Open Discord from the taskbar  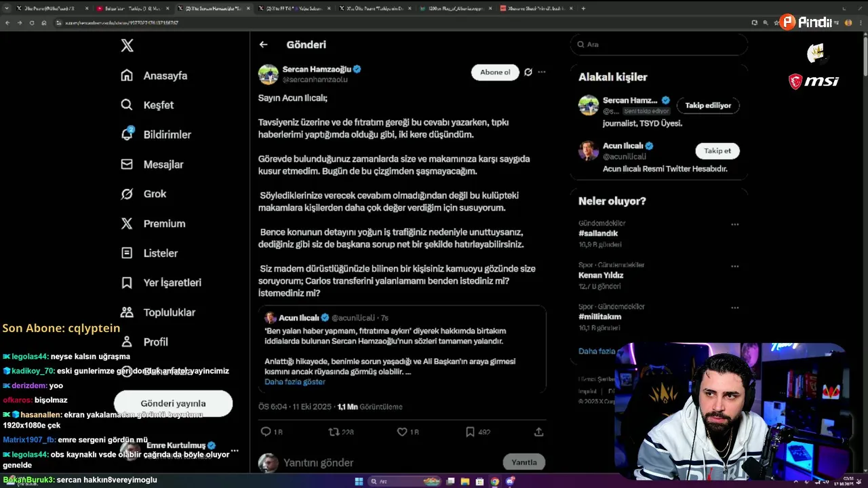[x=510, y=481]
